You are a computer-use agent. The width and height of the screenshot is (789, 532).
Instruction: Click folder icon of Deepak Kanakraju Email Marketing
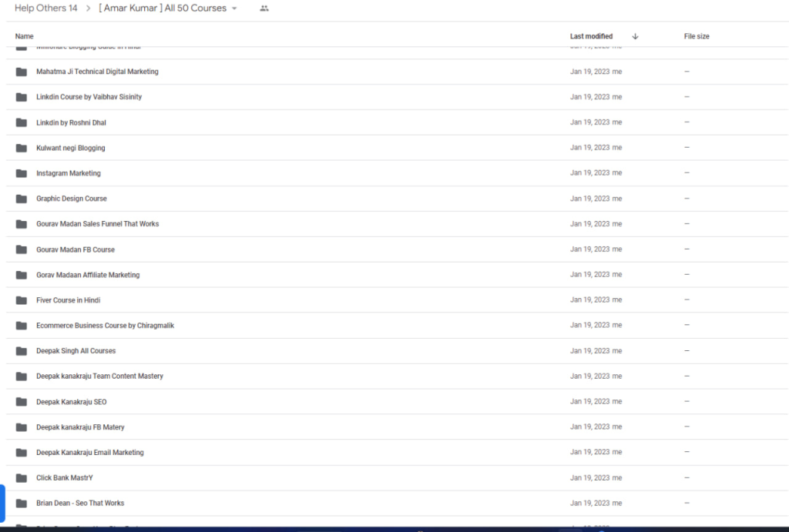pyautogui.click(x=21, y=453)
